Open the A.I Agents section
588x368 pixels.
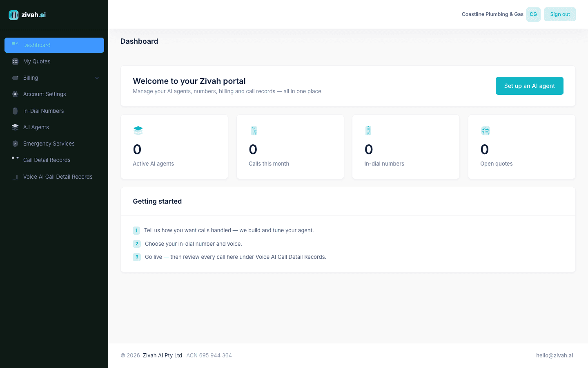point(54,127)
